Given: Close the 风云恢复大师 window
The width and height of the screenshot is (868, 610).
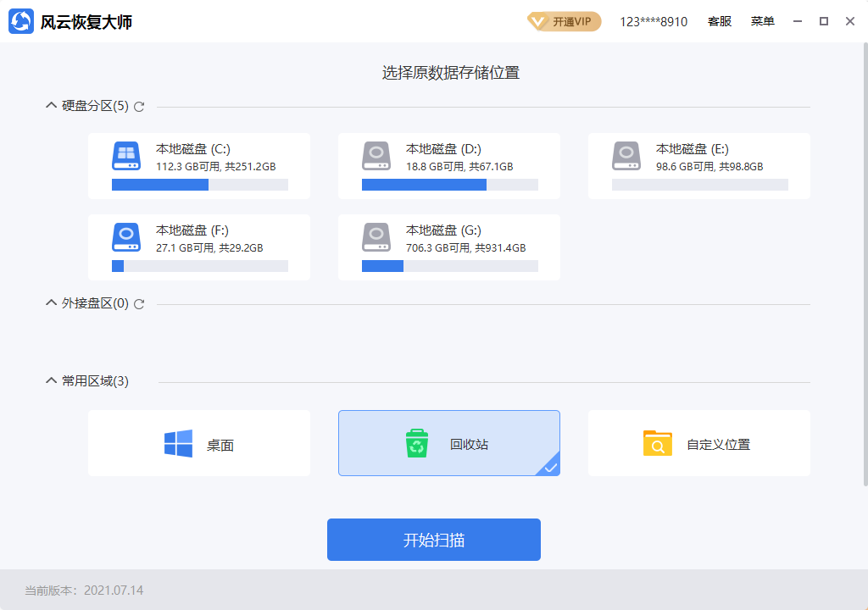Looking at the screenshot, I should tap(850, 21).
